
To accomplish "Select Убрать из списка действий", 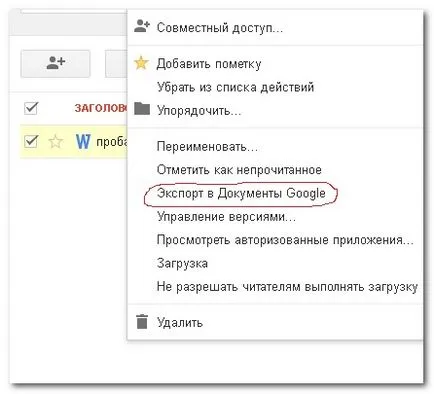I will pyautogui.click(x=235, y=87).
